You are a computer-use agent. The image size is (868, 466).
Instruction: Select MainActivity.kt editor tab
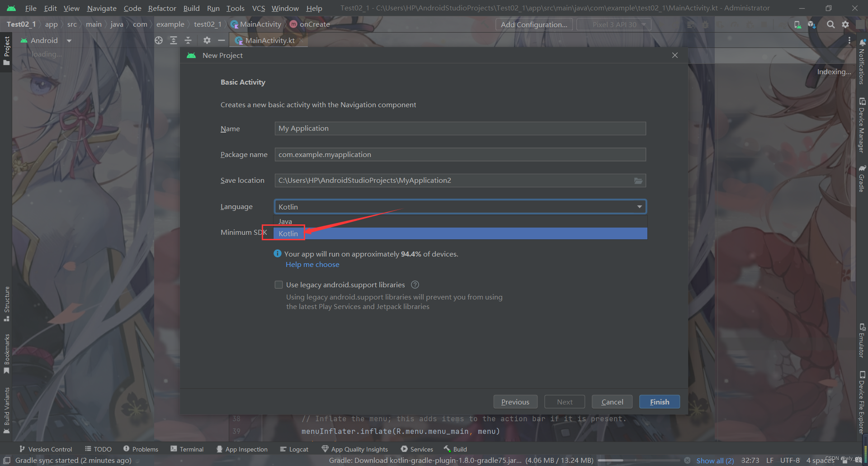(269, 41)
